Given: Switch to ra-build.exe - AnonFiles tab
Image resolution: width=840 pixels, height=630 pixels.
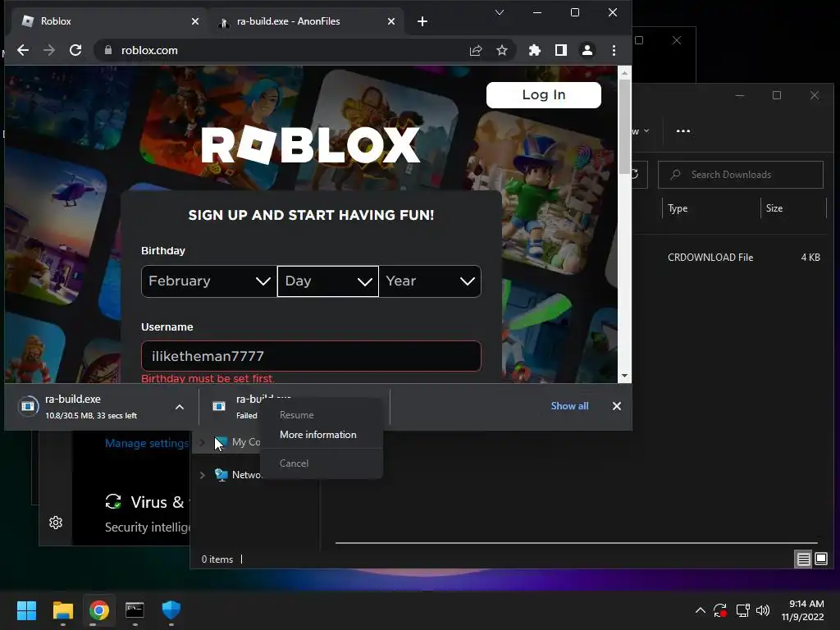Looking at the screenshot, I should pyautogui.click(x=305, y=21).
